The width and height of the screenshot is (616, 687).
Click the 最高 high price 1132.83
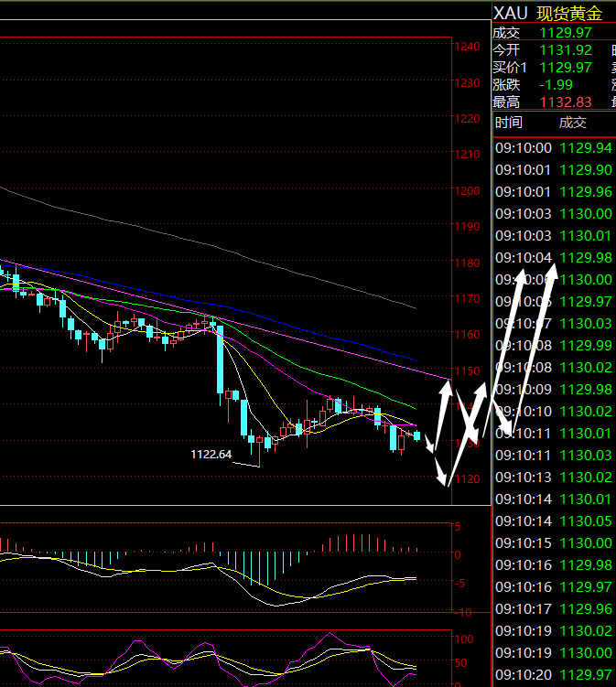[x=566, y=102]
